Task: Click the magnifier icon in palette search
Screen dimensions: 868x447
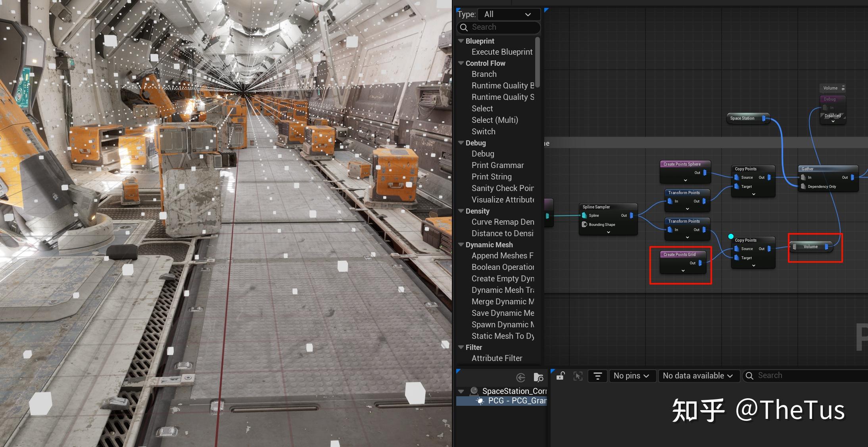Action: (464, 27)
